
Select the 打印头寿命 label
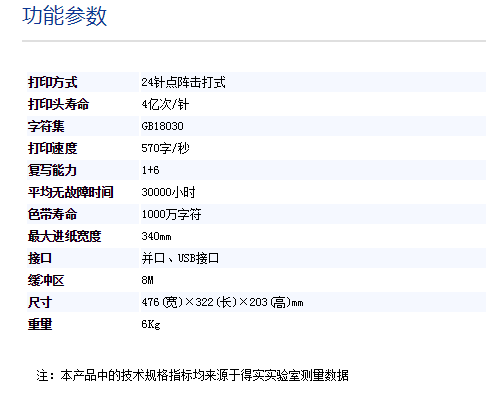pyautogui.click(x=59, y=104)
